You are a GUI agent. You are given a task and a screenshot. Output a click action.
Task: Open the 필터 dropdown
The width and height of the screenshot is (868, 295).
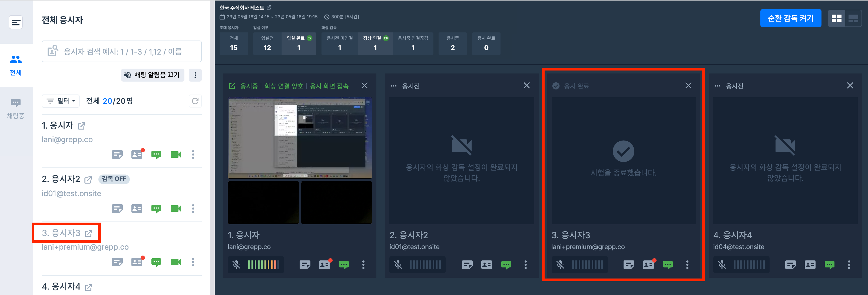[61, 101]
